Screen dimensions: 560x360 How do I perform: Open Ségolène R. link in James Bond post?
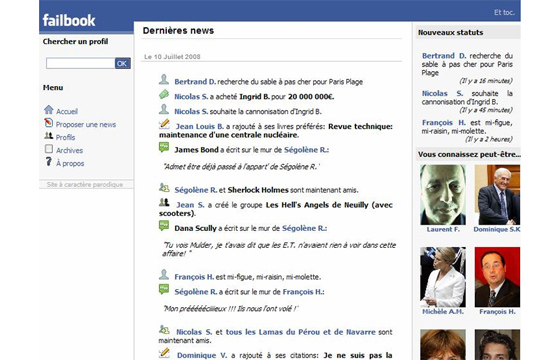[306, 150]
